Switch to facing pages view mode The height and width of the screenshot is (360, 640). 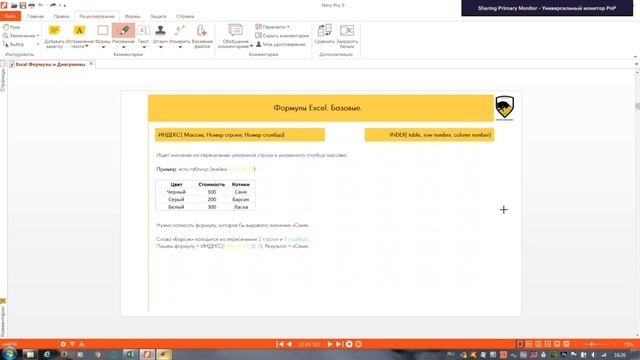click(538, 344)
